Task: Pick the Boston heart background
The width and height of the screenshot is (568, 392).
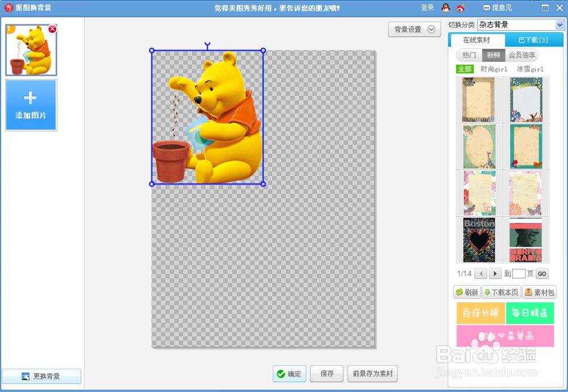Action: [479, 240]
